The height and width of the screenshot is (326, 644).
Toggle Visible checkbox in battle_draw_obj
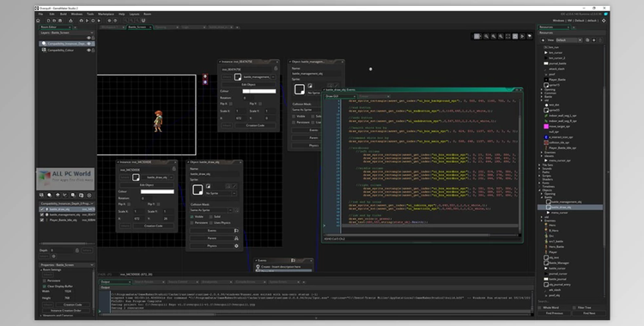pos(191,216)
